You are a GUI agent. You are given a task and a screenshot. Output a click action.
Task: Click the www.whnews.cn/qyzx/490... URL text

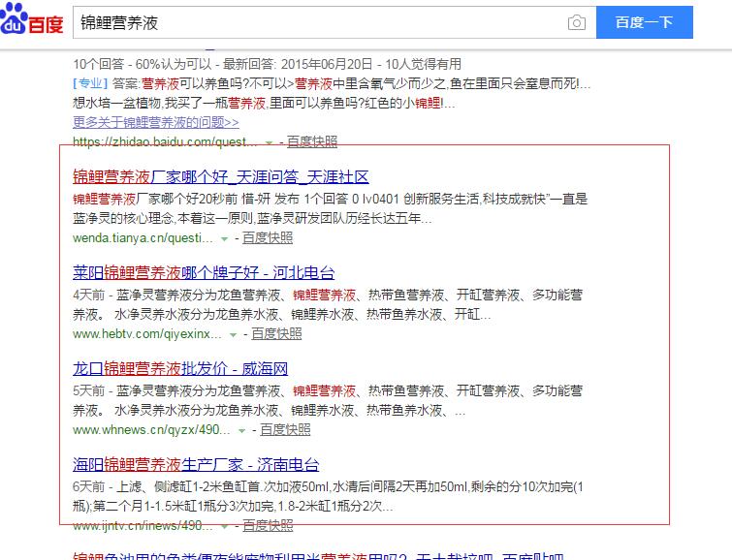coord(151,430)
